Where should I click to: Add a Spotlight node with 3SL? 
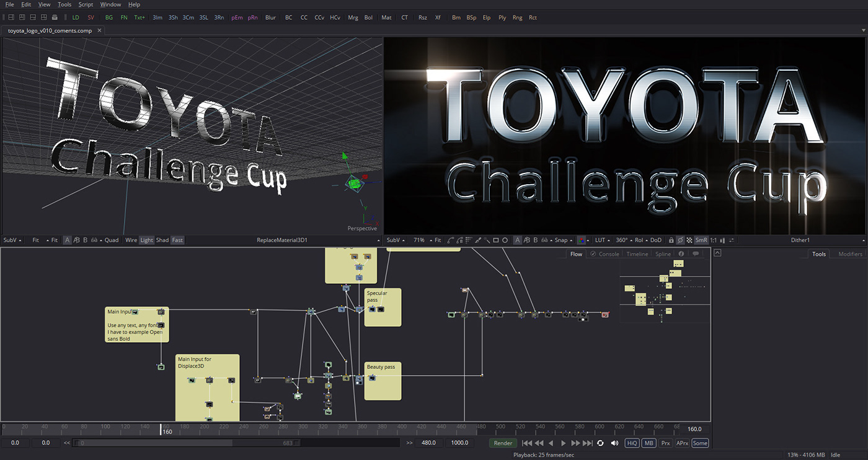[x=203, y=17]
